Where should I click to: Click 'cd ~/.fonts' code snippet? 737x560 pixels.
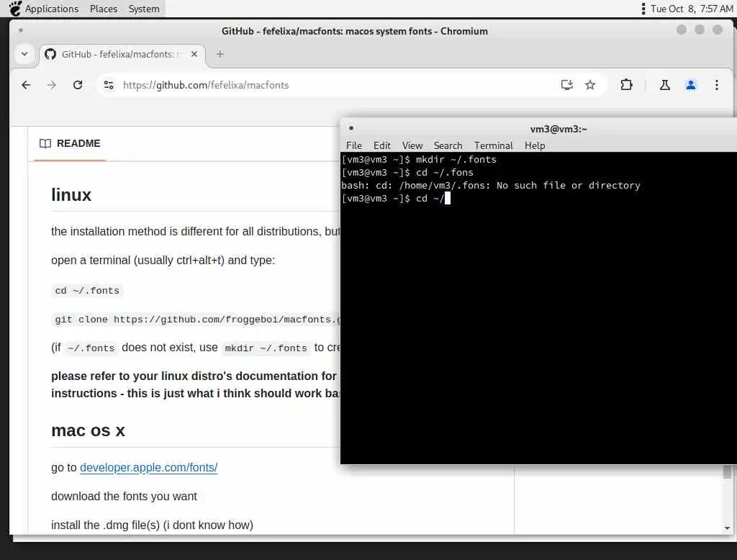(87, 291)
